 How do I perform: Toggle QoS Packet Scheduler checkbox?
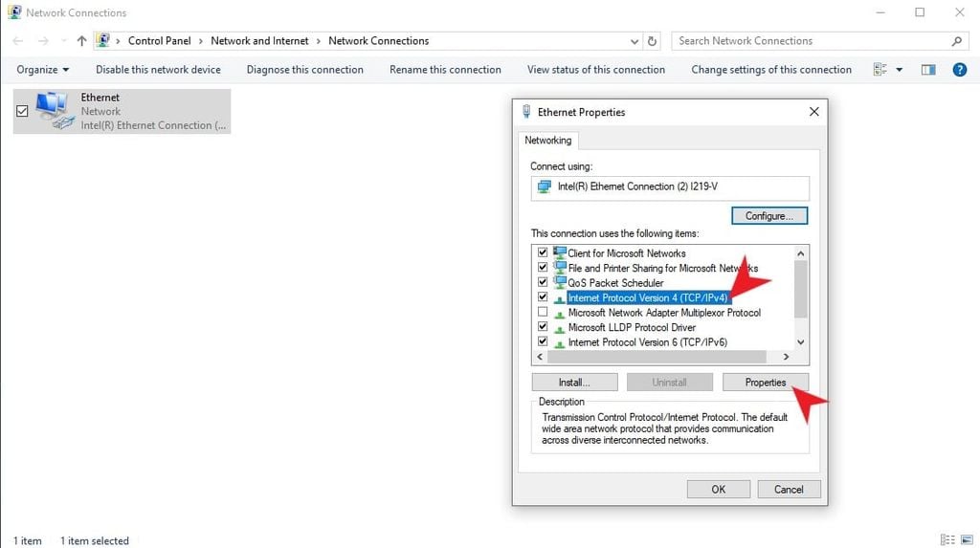[x=543, y=282]
